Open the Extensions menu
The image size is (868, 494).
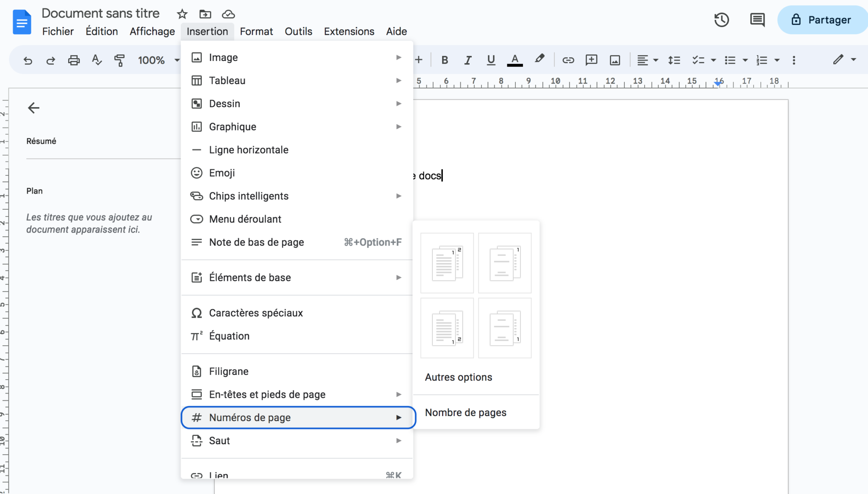(x=348, y=31)
